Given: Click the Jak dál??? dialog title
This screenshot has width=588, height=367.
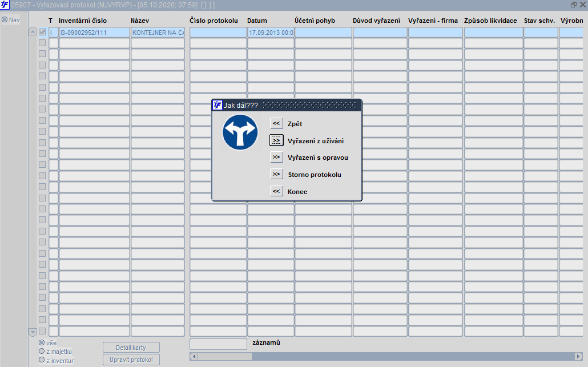Looking at the screenshot, I should pyautogui.click(x=241, y=106).
